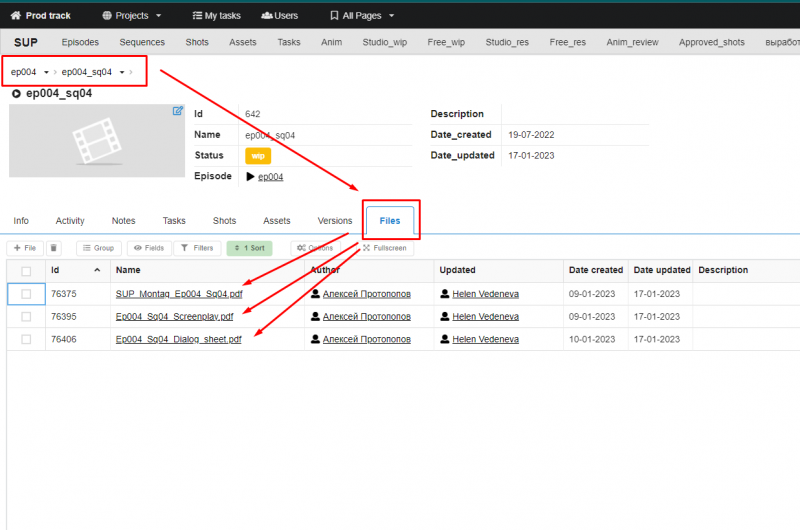This screenshot has height=530, width=800.
Task: Click the Prod track home icon
Action: [15, 16]
